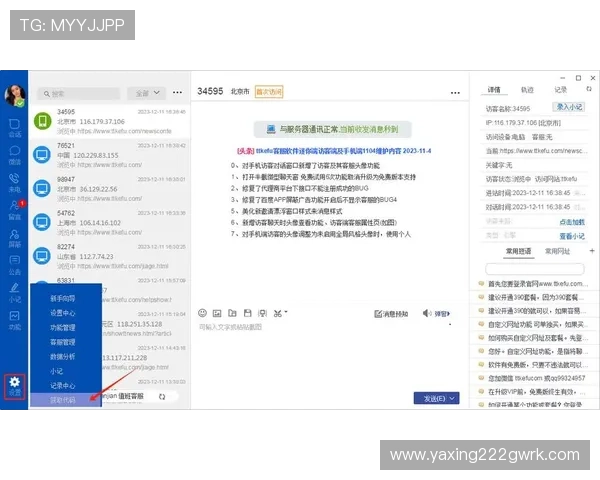Expand the 全部 filter dropdown
The width and height of the screenshot is (600, 480).
pos(147,93)
